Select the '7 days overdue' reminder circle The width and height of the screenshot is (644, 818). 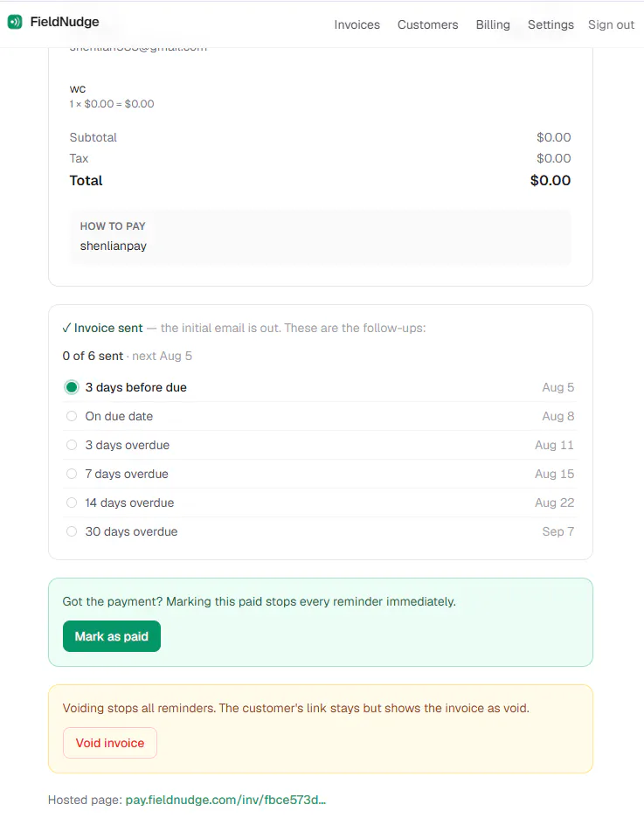(x=72, y=474)
